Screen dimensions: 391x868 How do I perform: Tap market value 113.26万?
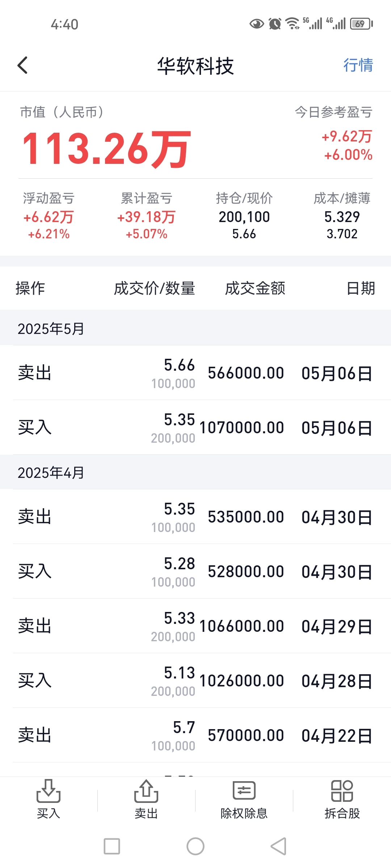click(x=106, y=149)
